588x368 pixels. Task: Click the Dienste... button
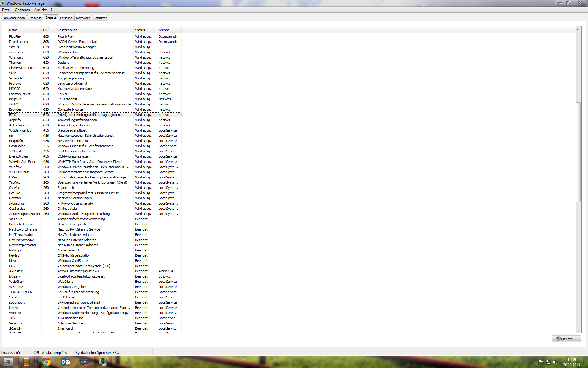click(x=566, y=339)
